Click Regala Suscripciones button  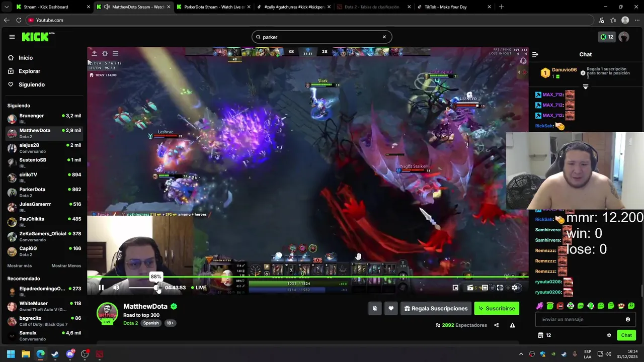pos(436,309)
